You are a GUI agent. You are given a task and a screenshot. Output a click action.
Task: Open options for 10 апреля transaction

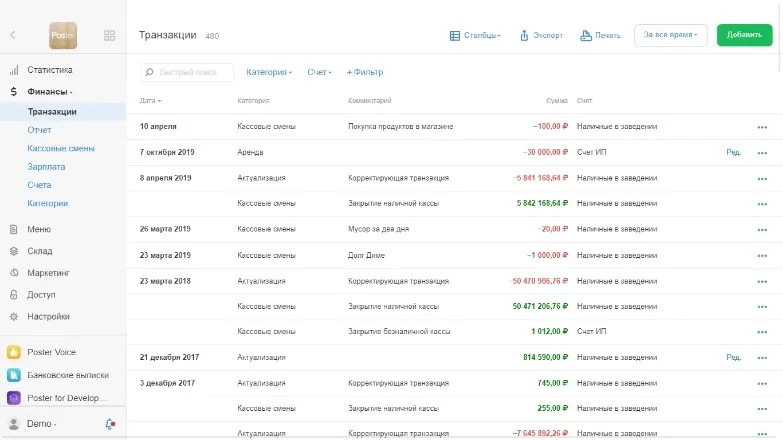[x=762, y=127]
